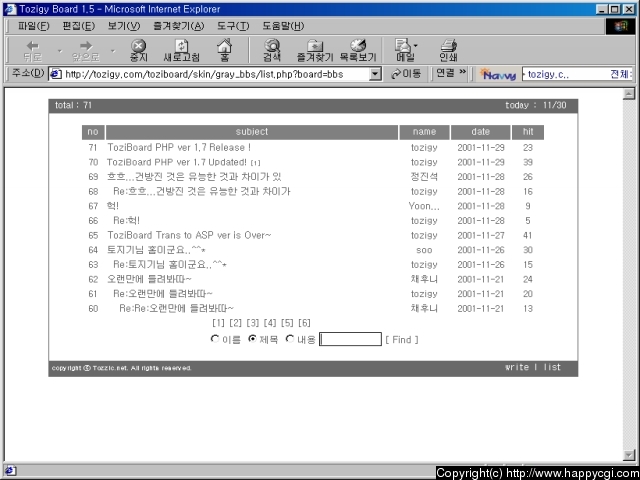Image resolution: width=640 pixels, height=480 pixels.
Task: Click author name 정진석 in row 69
Action: [424, 177]
